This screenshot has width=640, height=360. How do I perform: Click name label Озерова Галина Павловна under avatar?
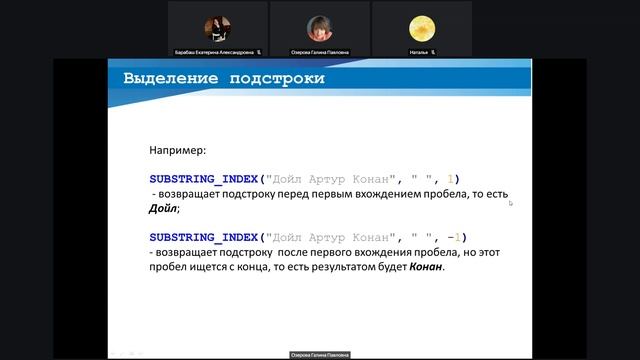click(x=320, y=52)
